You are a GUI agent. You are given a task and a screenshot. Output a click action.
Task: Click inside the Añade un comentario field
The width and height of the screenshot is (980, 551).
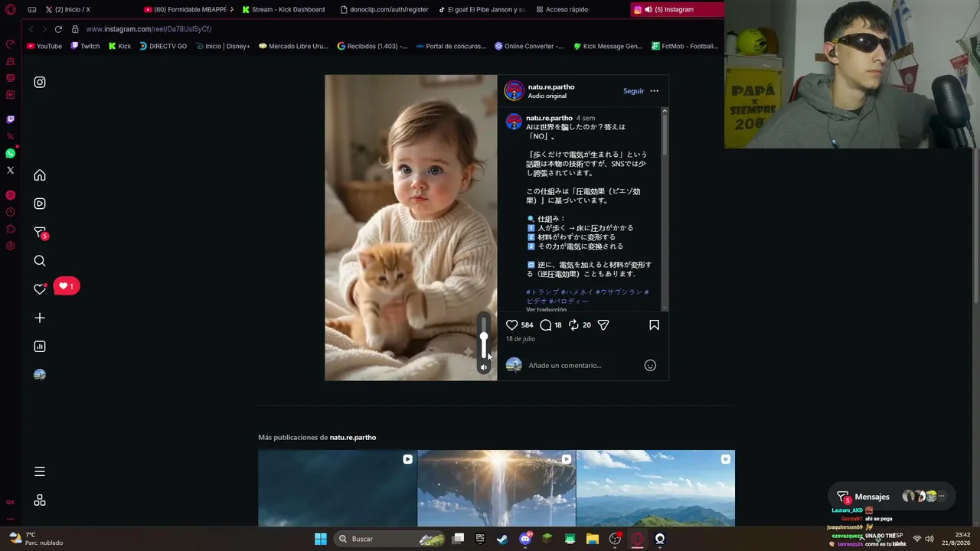(x=582, y=366)
